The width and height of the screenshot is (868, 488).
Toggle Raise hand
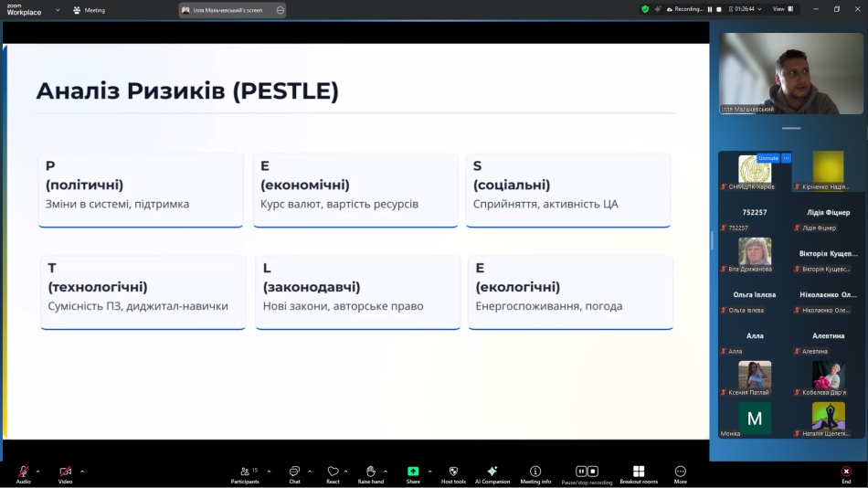[370, 472]
